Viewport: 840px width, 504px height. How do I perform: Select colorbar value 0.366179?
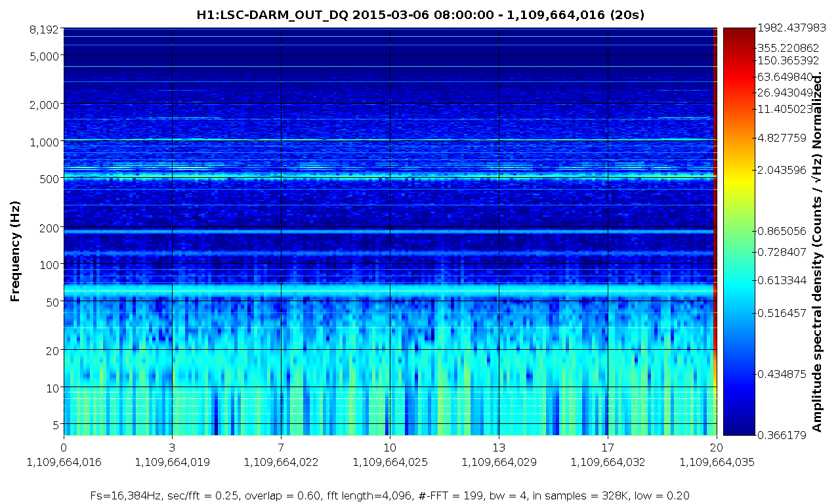782,434
